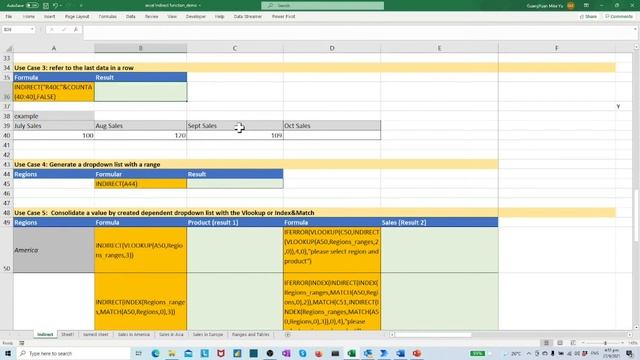Select row 40 header

tap(7, 136)
